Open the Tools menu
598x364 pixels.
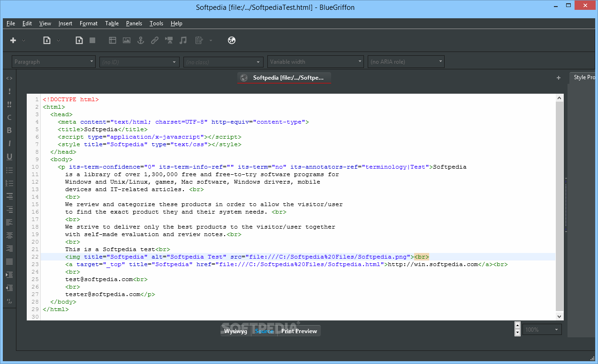coord(156,23)
